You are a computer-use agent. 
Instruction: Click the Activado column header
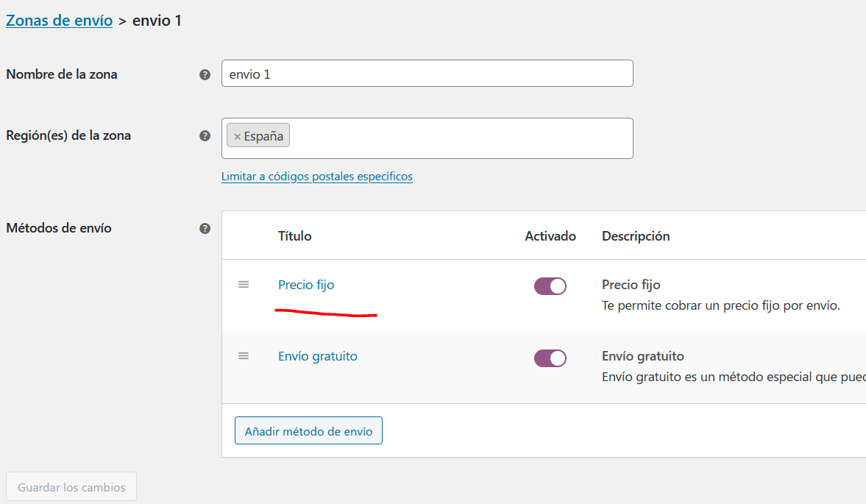pyautogui.click(x=550, y=235)
